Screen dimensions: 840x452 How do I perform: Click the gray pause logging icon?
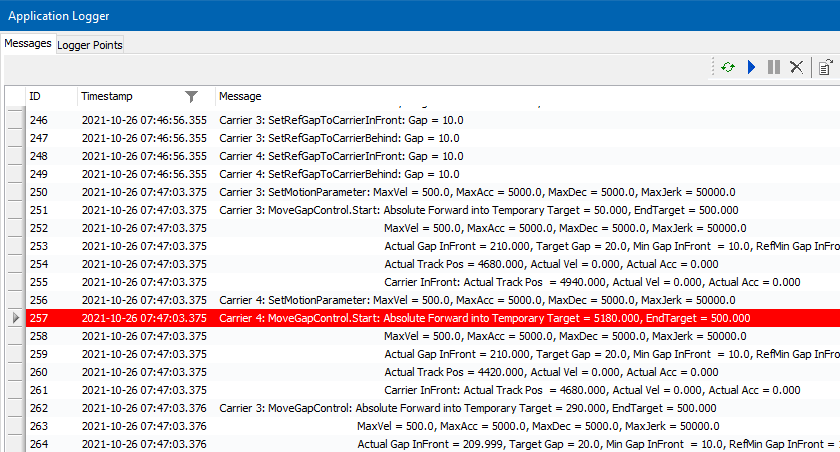[x=773, y=67]
